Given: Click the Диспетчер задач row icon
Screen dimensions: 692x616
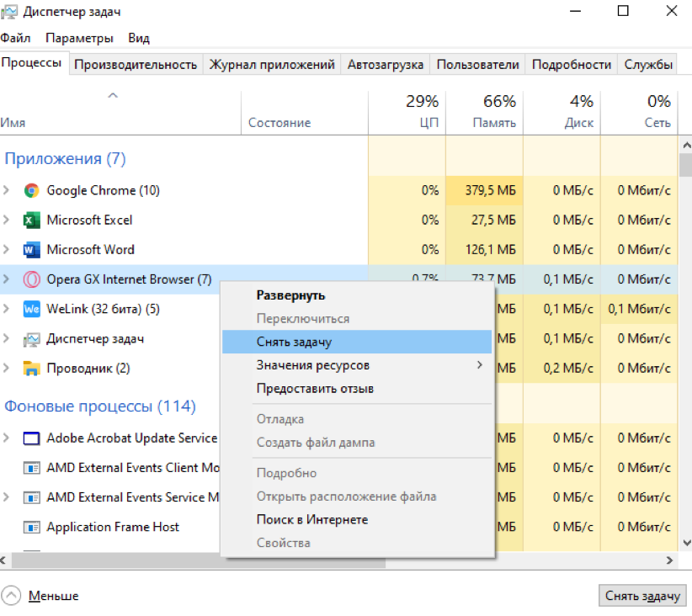Looking at the screenshot, I should 31,339.
